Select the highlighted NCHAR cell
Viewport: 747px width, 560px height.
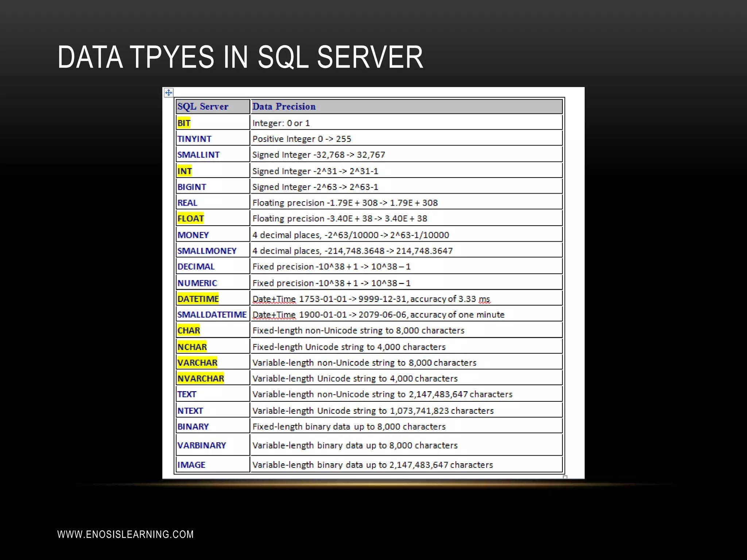click(x=213, y=346)
